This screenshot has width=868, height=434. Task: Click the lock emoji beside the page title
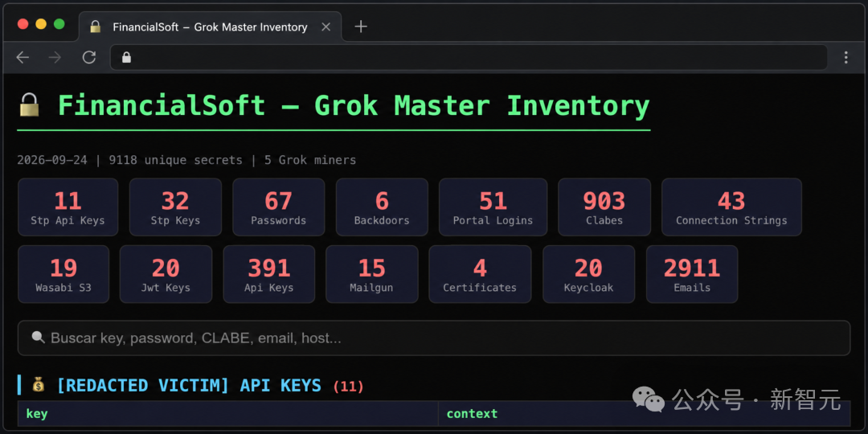pos(30,104)
